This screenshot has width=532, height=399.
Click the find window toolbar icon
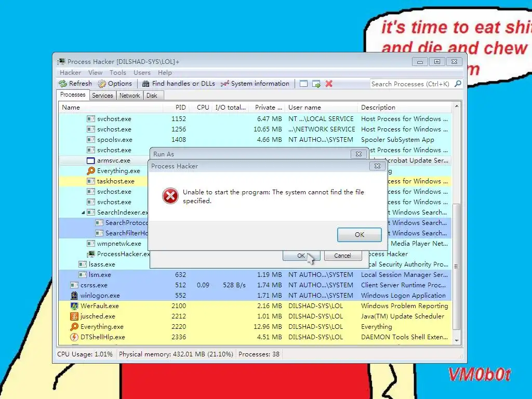coord(303,84)
